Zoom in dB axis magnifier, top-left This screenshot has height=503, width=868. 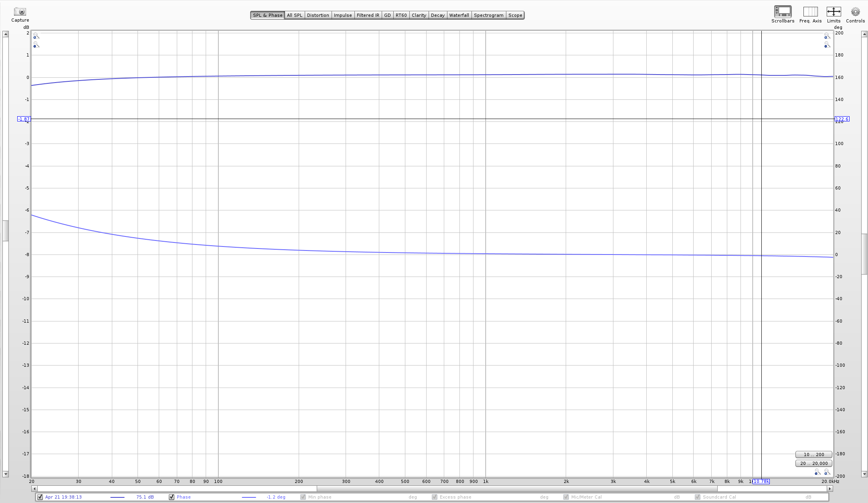pos(36,36)
